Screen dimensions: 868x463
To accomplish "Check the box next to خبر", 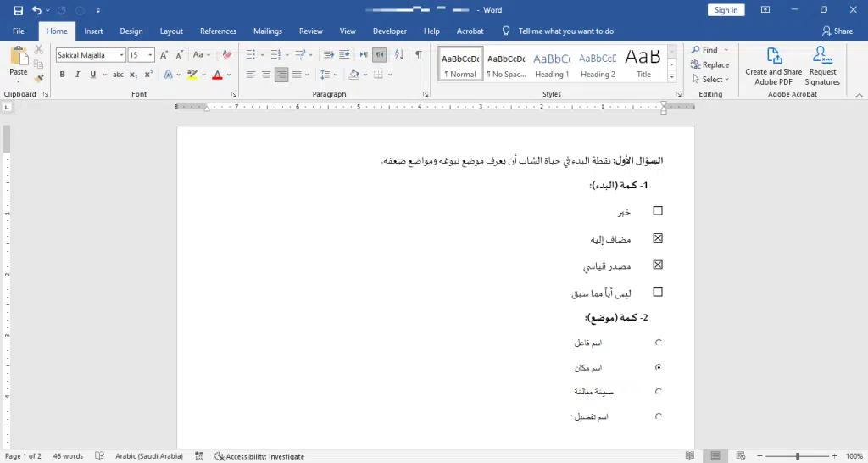I will click(x=658, y=211).
